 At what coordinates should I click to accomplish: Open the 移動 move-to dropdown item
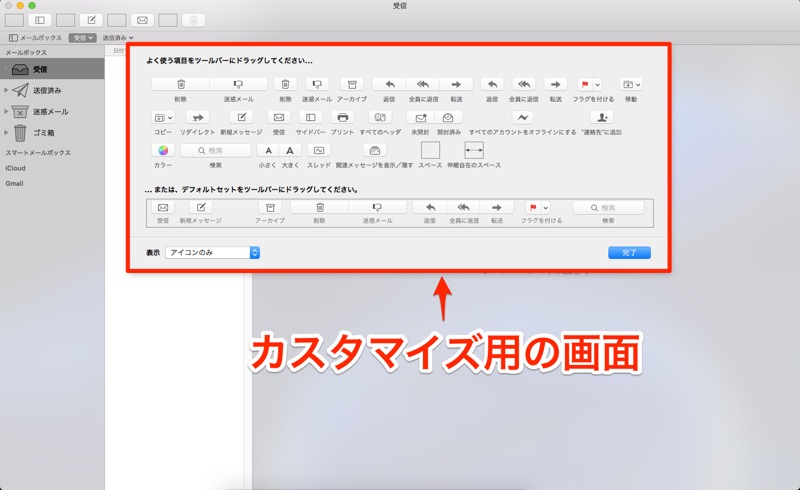pyautogui.click(x=631, y=84)
